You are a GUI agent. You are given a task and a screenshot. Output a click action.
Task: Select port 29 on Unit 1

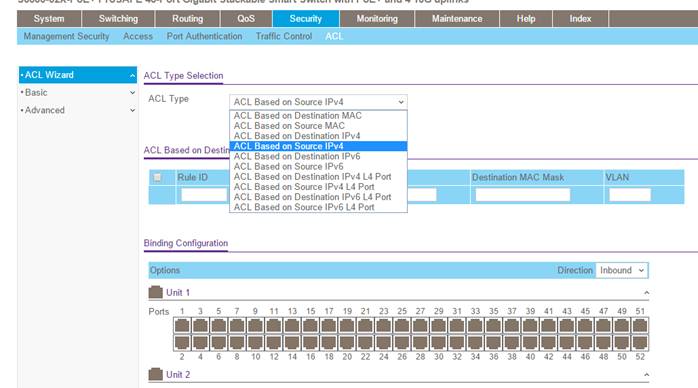(438, 326)
